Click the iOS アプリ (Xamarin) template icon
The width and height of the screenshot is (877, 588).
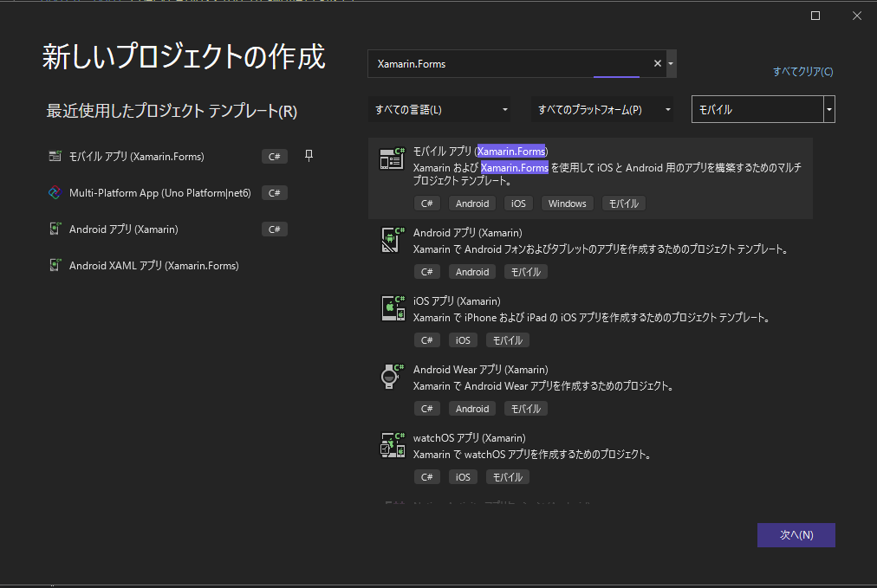pos(393,308)
